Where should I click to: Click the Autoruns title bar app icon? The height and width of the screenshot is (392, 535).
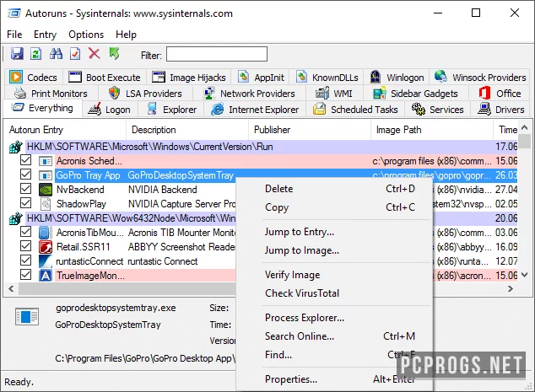[x=14, y=13]
